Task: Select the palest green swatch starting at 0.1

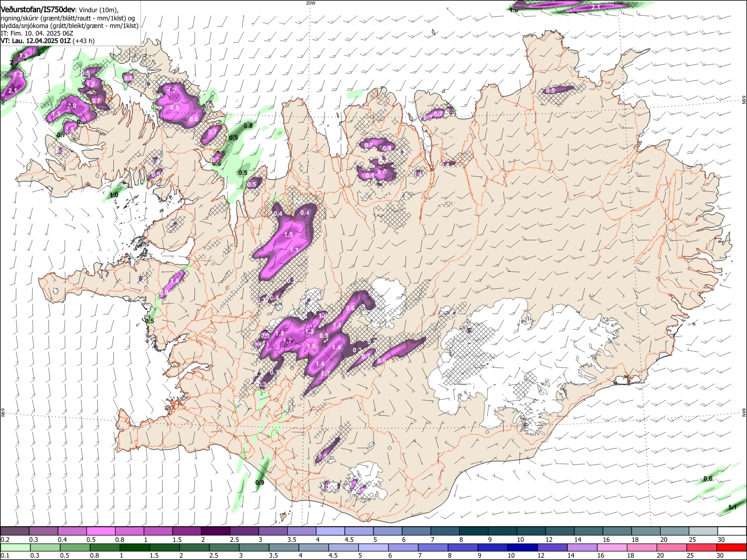Action: tap(15, 547)
